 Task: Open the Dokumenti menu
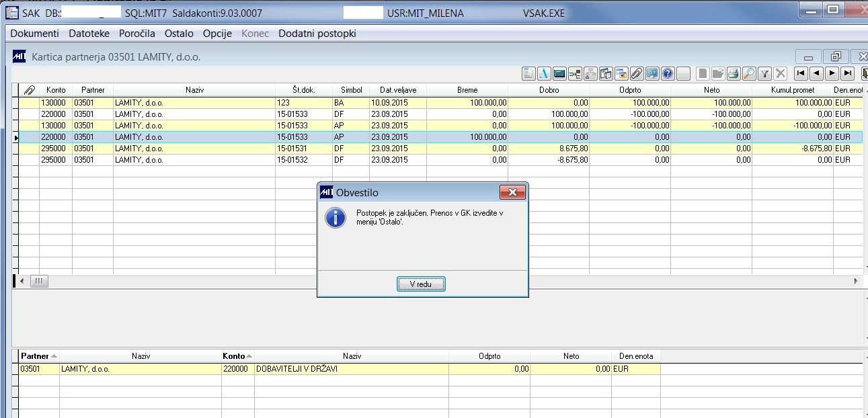click(35, 34)
